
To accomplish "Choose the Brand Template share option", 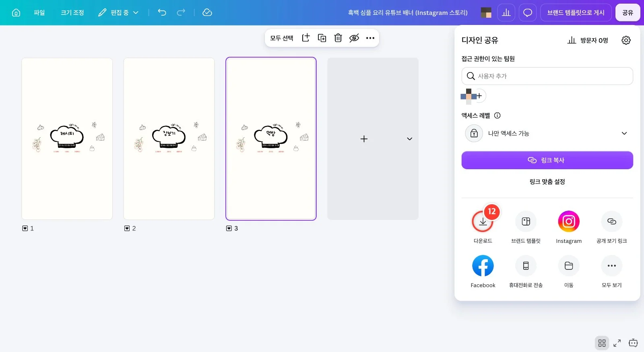I will pyautogui.click(x=526, y=222).
